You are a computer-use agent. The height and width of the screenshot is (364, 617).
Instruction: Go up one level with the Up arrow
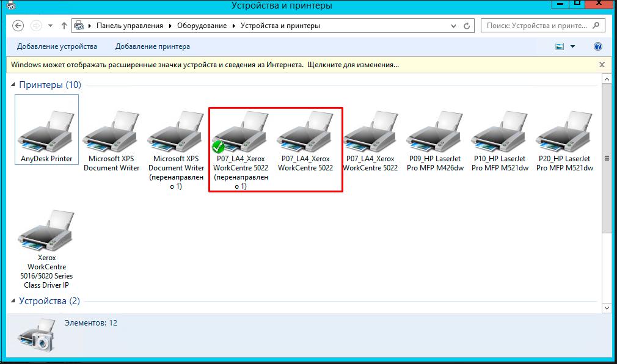[64, 26]
